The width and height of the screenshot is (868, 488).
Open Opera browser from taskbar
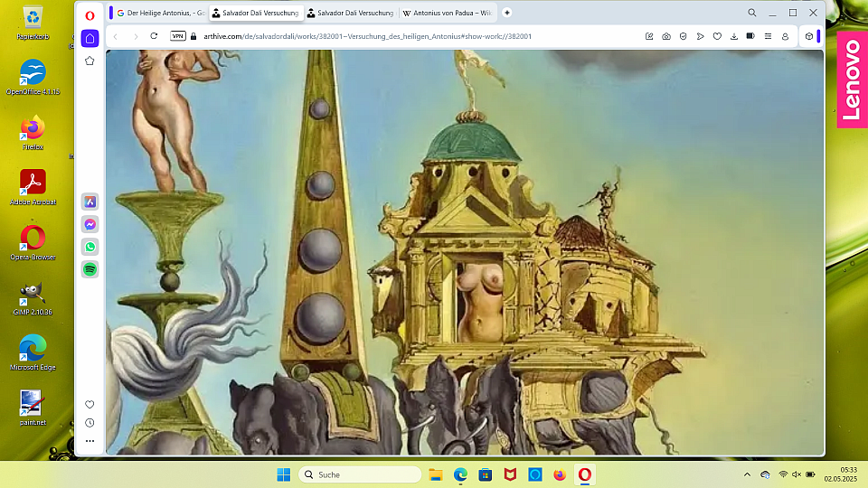tap(585, 474)
